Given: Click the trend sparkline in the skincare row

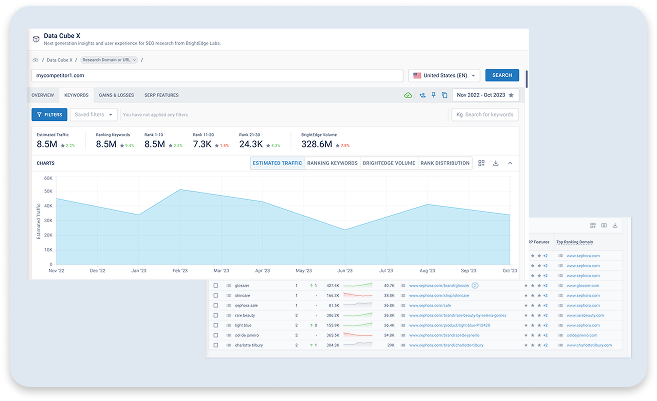Looking at the screenshot, I should [357, 295].
